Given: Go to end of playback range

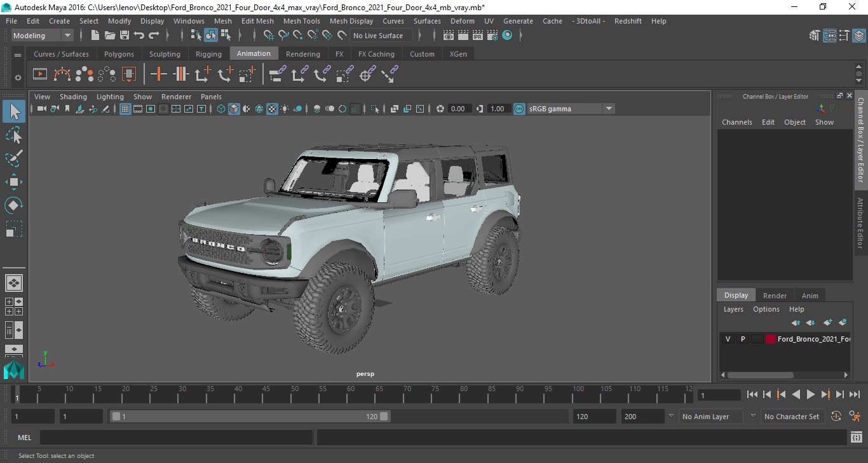Looking at the screenshot, I should (854, 394).
